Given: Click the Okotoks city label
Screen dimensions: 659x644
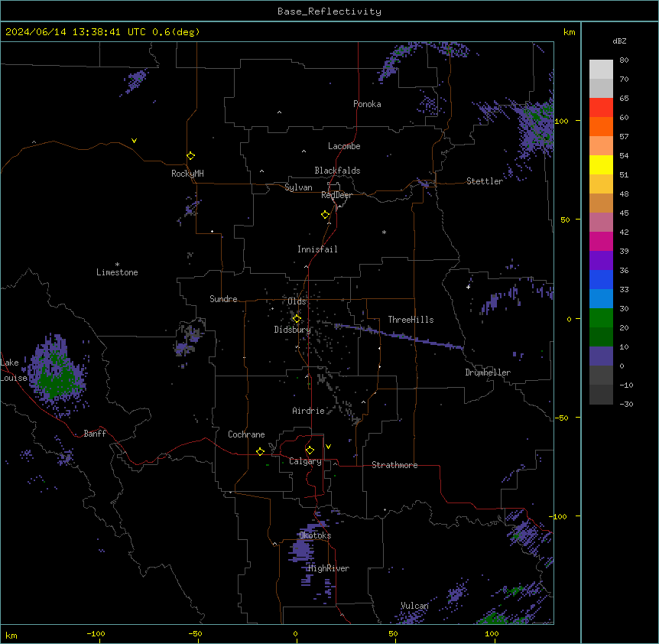Looking at the screenshot, I should [315, 535].
